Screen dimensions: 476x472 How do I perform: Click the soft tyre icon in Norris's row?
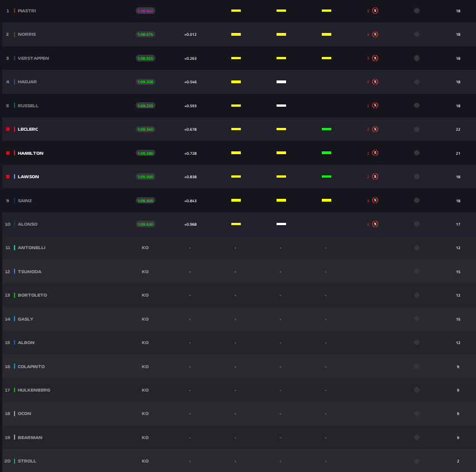pos(375,34)
